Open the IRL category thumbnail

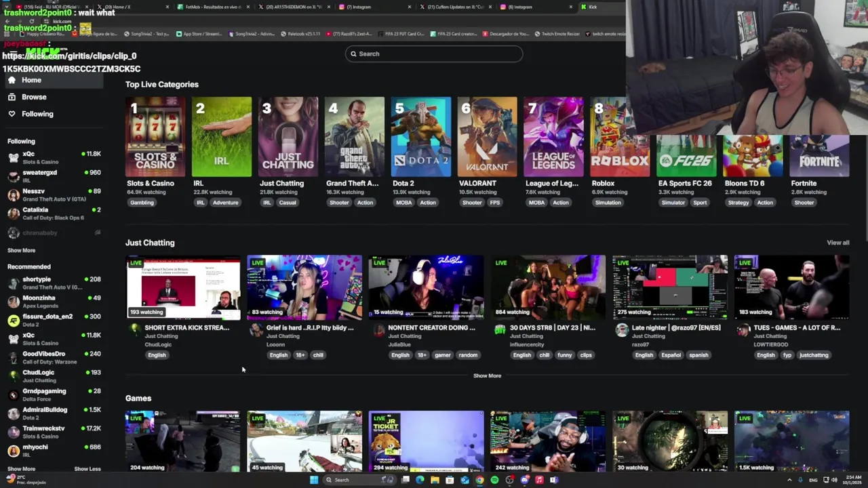[x=221, y=137]
